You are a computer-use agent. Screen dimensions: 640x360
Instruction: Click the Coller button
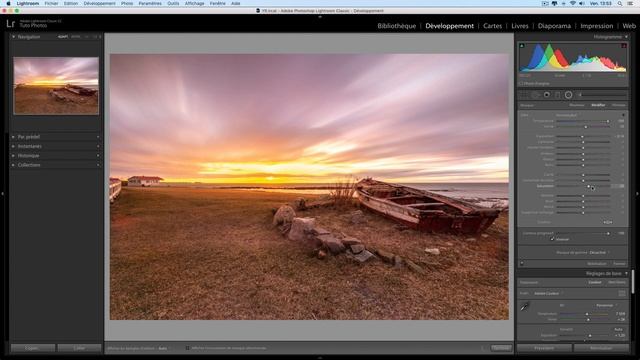point(79,348)
